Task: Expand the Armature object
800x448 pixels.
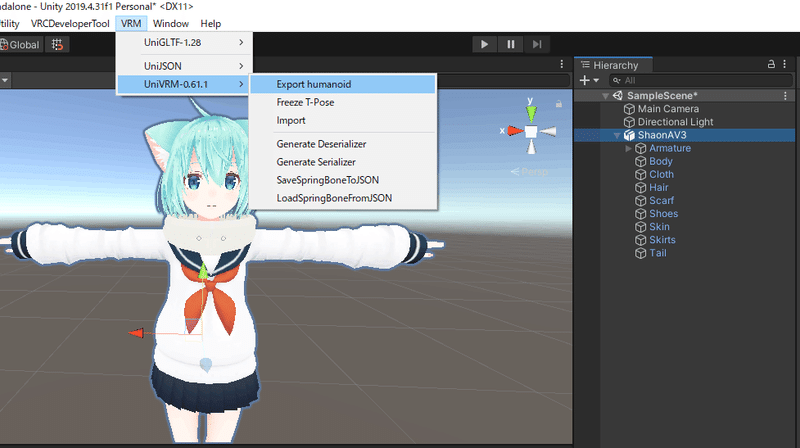Action: tap(629, 148)
